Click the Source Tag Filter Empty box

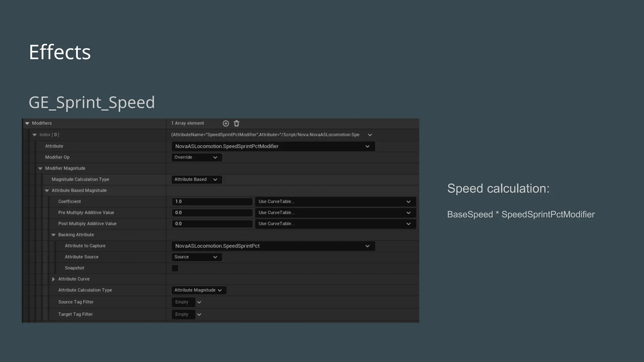tap(183, 302)
